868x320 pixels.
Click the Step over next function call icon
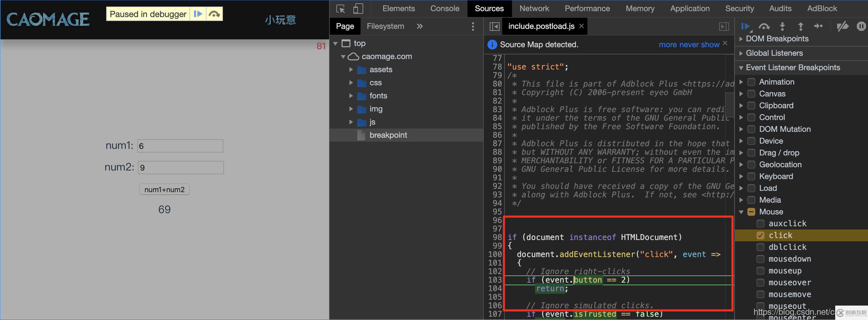(764, 26)
